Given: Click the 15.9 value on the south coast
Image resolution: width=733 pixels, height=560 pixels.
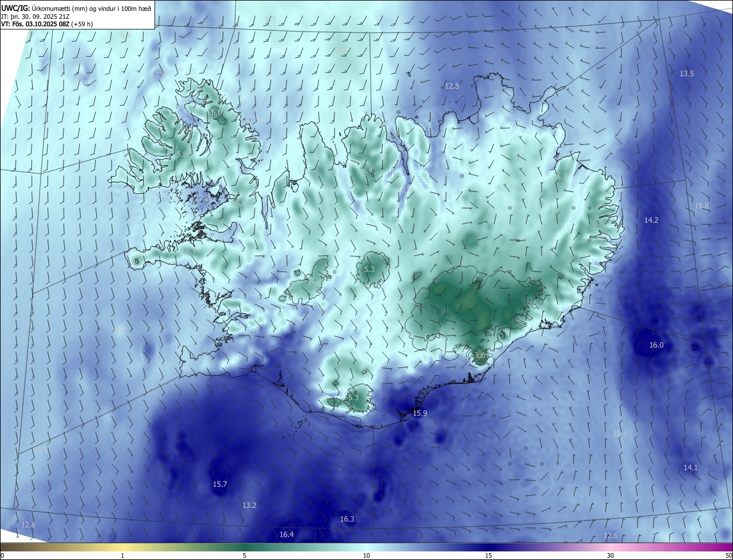Looking at the screenshot, I should pos(420,413).
